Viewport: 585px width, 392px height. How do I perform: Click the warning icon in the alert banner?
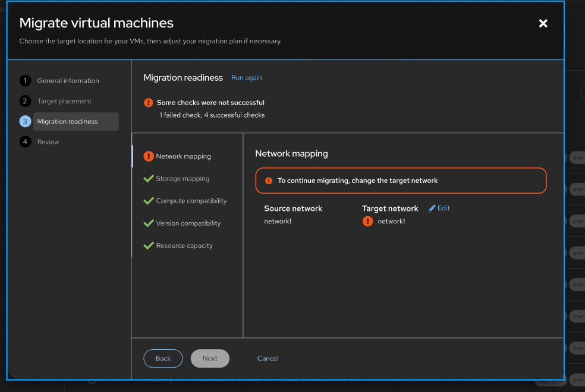click(268, 181)
